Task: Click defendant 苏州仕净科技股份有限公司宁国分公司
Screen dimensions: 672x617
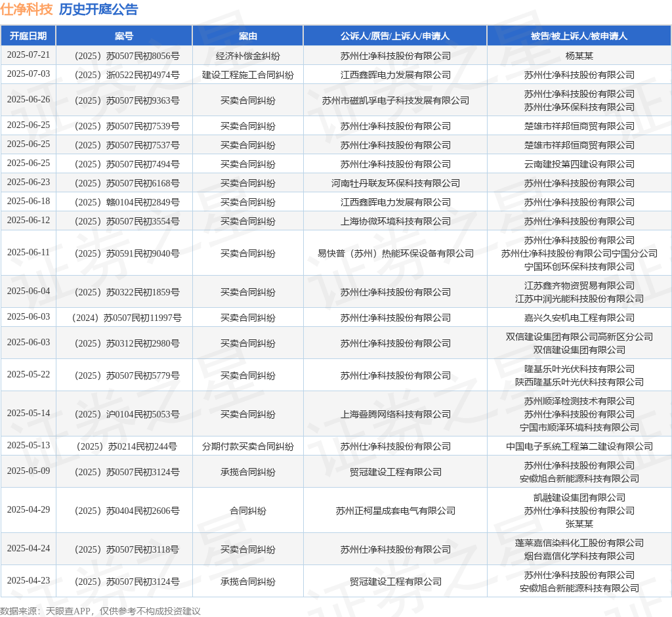Action: 579,253
